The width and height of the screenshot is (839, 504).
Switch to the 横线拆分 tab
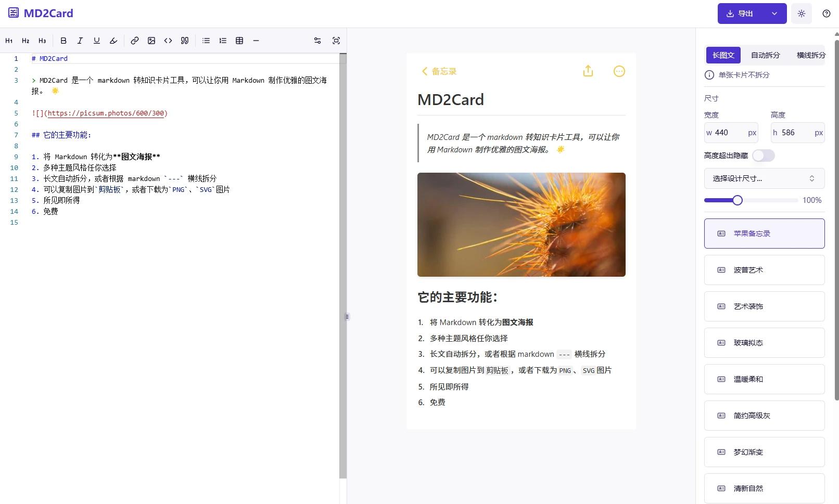(x=810, y=55)
